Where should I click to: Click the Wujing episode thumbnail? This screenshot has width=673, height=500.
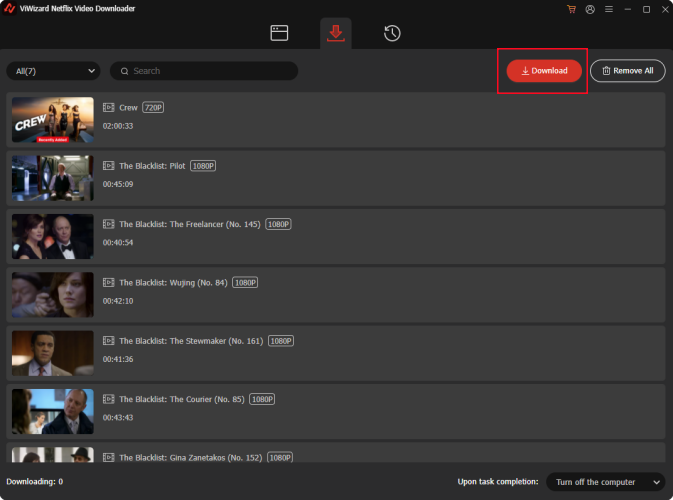pos(53,295)
